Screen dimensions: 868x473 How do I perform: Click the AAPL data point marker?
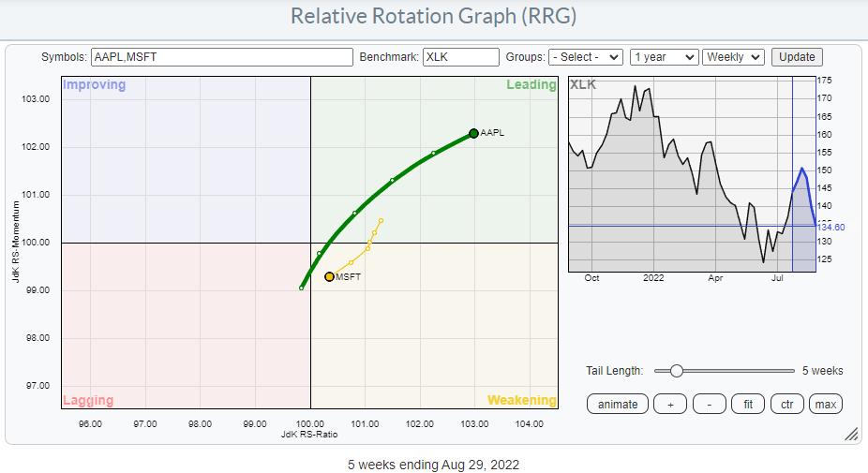click(473, 133)
